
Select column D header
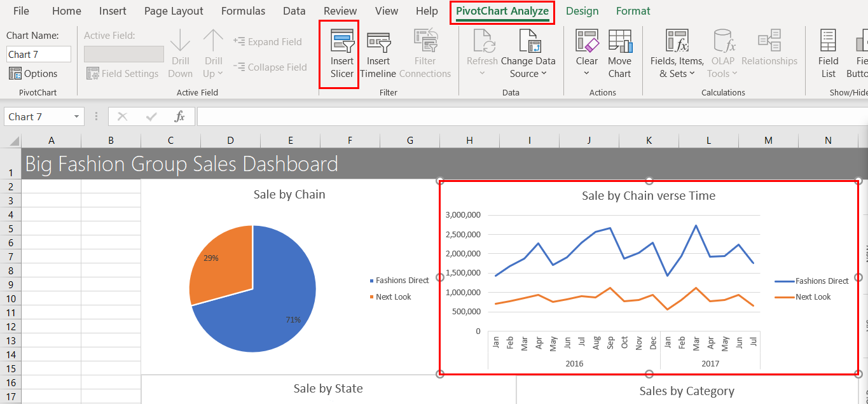[x=230, y=140]
